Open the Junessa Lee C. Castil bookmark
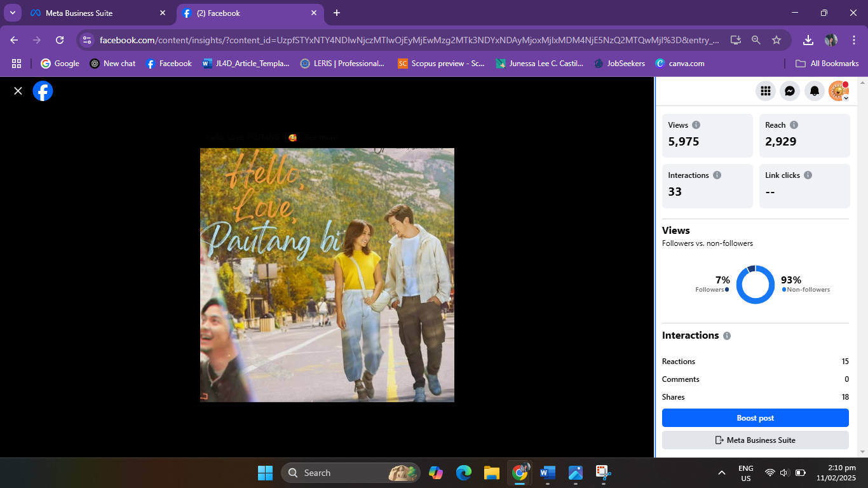868x488 pixels. click(x=539, y=64)
